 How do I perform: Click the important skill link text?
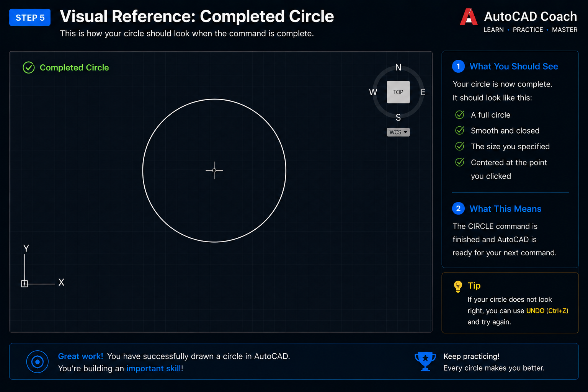pyautogui.click(x=154, y=368)
